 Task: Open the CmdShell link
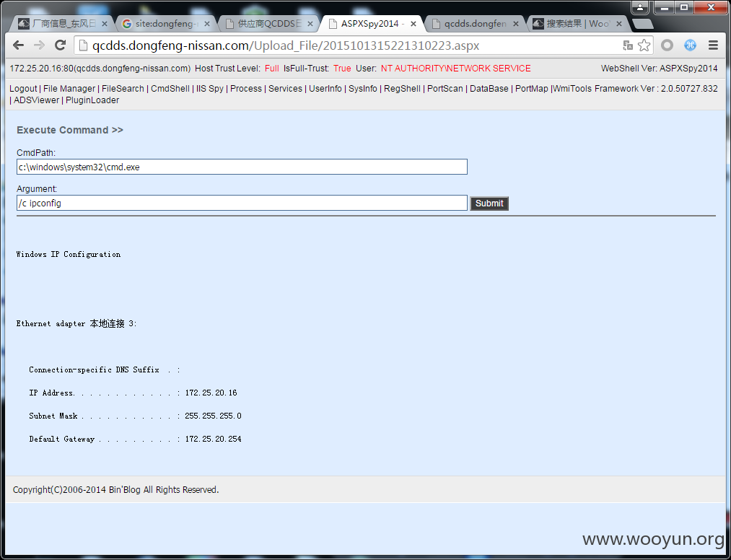pos(170,89)
